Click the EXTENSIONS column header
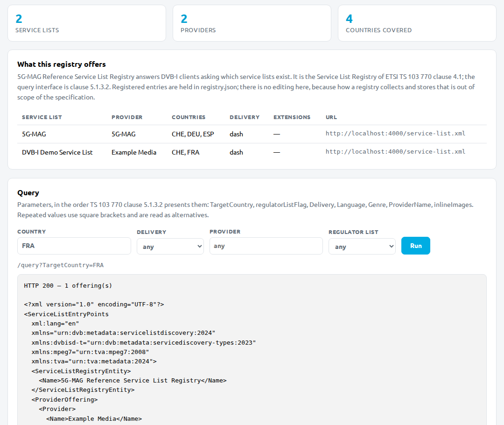The height and width of the screenshot is (425, 504). click(292, 117)
